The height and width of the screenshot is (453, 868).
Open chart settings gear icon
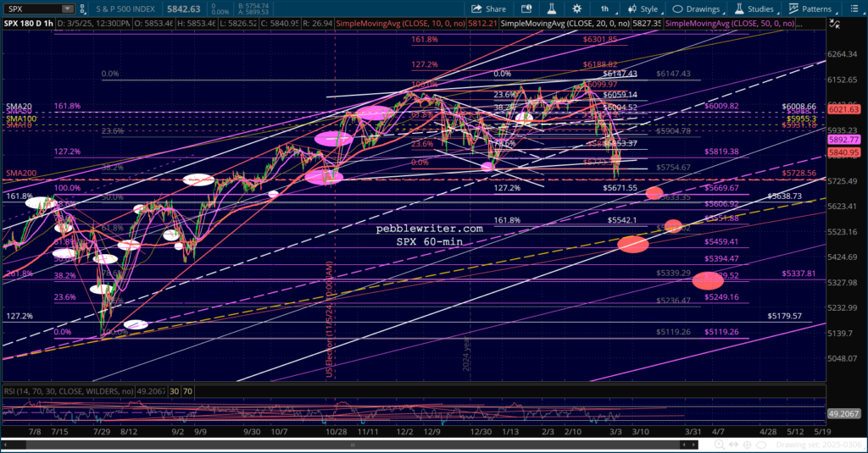pyautogui.click(x=576, y=8)
